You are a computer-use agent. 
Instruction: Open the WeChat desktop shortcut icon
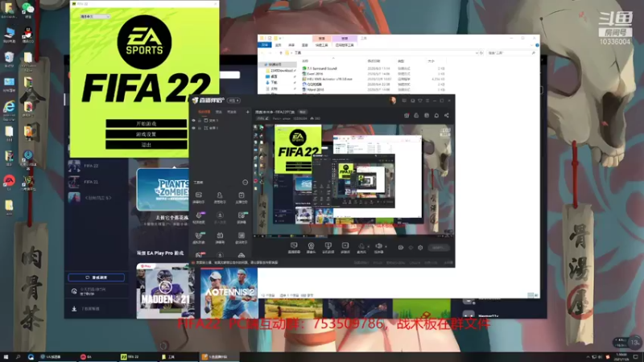[x=27, y=10]
